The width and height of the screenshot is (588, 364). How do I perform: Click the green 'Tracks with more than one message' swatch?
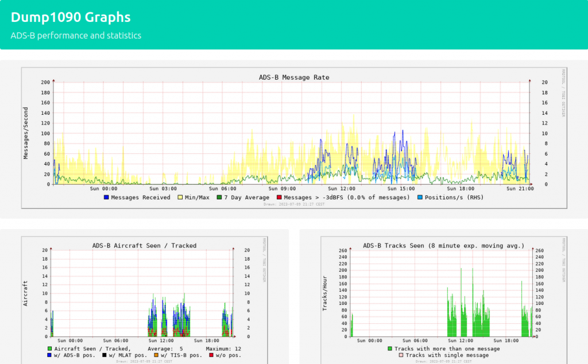click(x=390, y=348)
